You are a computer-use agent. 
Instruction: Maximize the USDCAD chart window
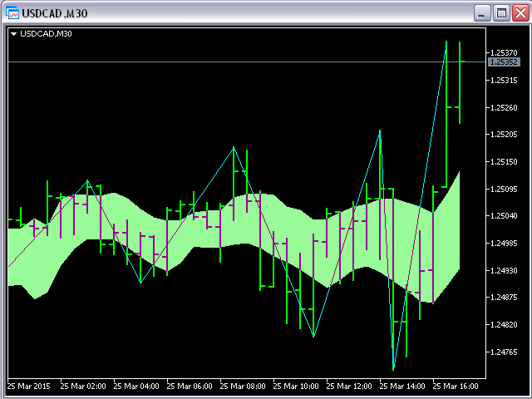coord(501,13)
